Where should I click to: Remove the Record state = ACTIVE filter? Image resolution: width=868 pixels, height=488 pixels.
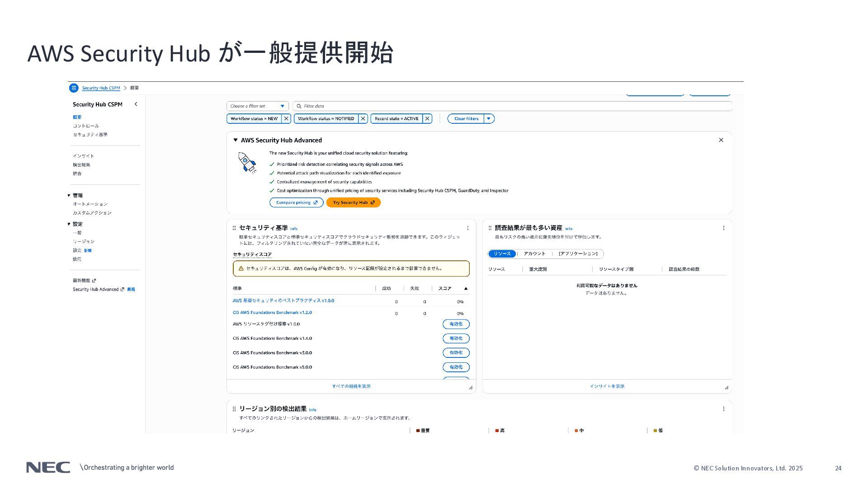pyautogui.click(x=427, y=119)
